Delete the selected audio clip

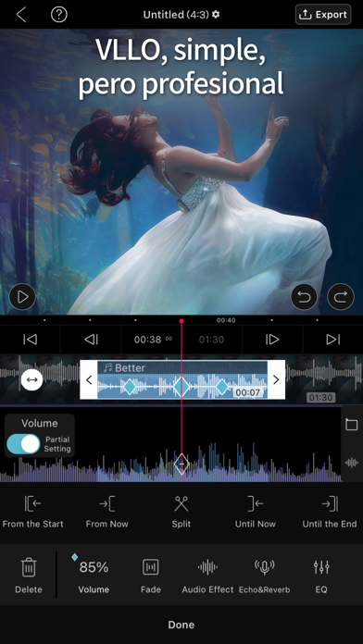coord(29,576)
